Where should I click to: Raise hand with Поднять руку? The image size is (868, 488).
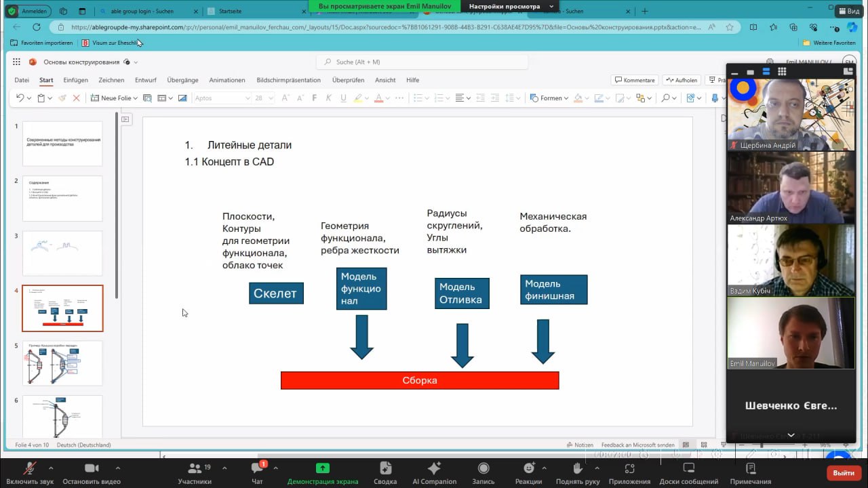tap(577, 469)
